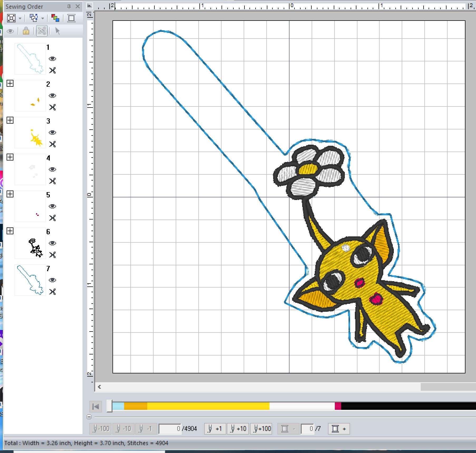
Task: Click the black segment of the thread bar
Action: coord(408,406)
